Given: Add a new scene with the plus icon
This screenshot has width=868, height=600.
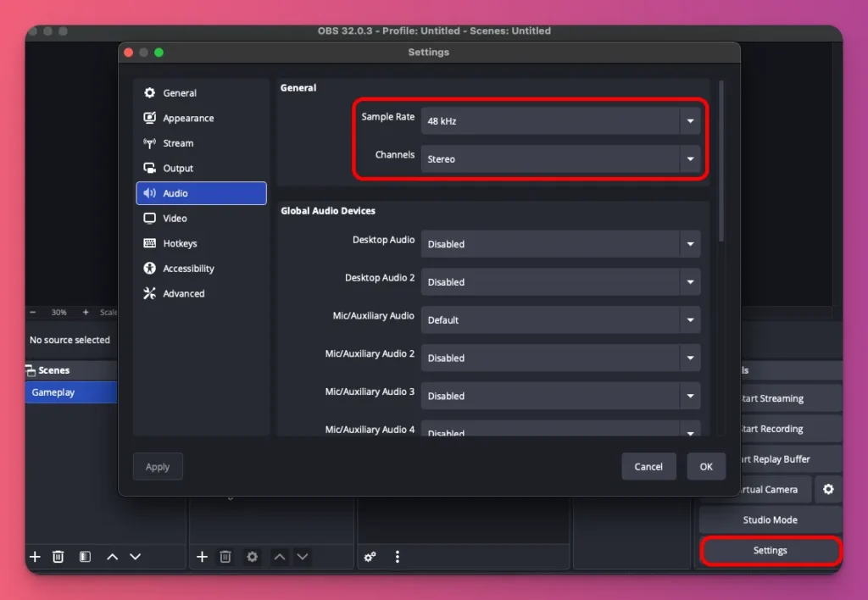Looking at the screenshot, I should click(x=34, y=557).
